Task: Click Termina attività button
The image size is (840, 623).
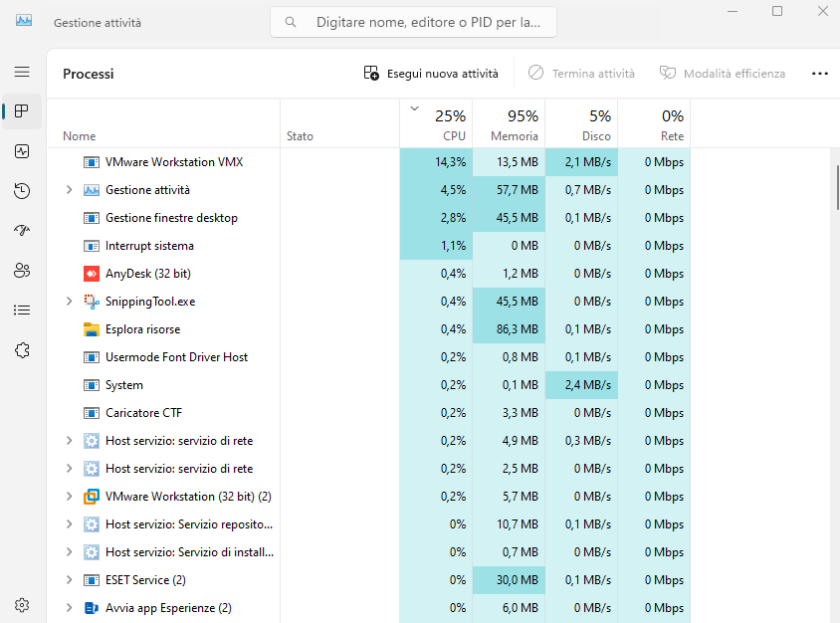Action: (x=581, y=74)
